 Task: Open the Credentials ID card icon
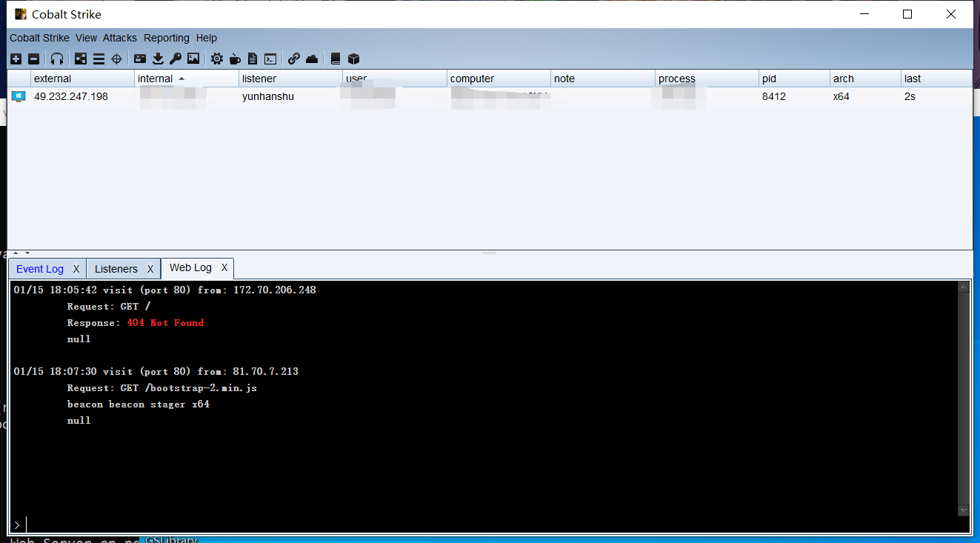(140, 59)
